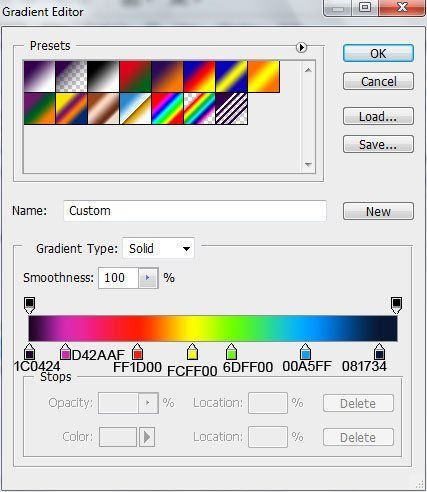Select the orange, yellow, orange gradient preset
427x492 pixels.
coord(263,76)
